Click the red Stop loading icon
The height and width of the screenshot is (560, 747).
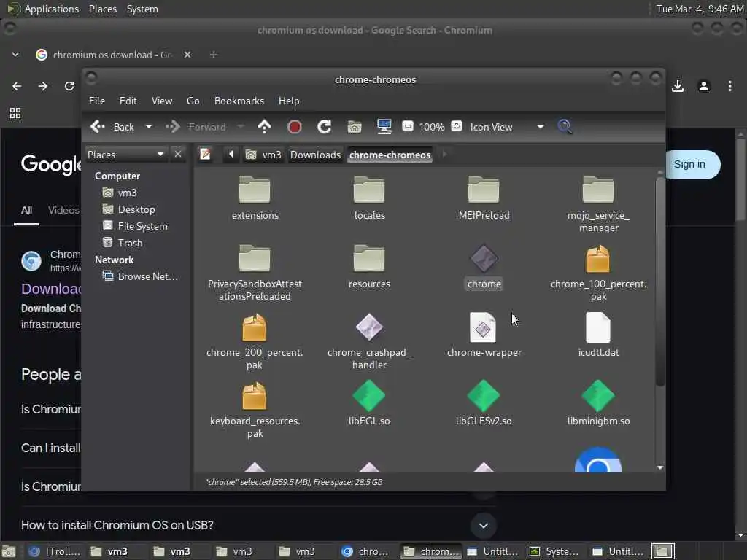pyautogui.click(x=295, y=127)
